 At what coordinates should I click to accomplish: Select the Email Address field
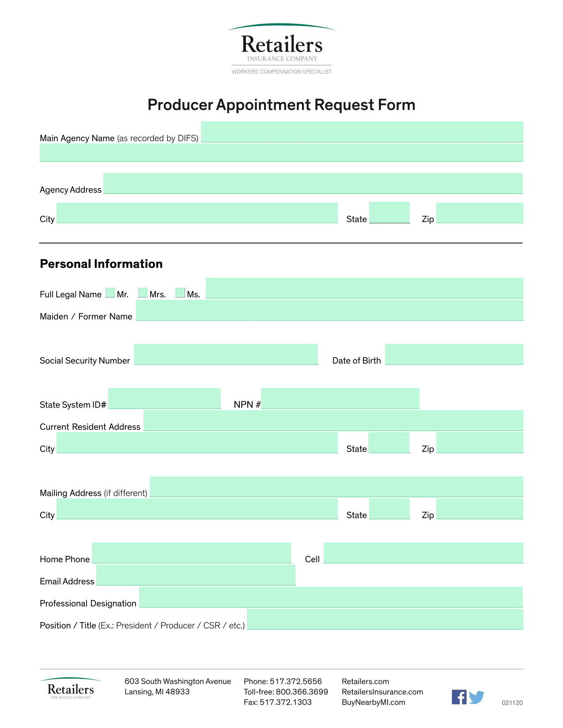pos(196,575)
